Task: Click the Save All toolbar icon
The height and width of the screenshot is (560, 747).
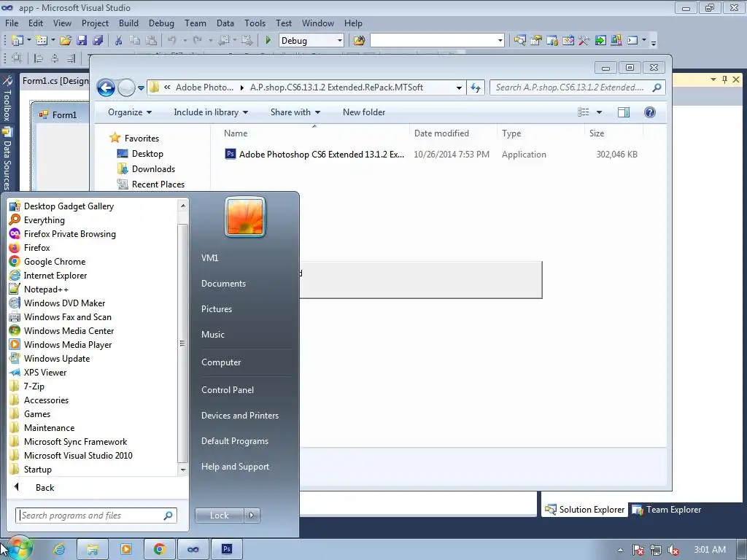Action: [x=98, y=41]
